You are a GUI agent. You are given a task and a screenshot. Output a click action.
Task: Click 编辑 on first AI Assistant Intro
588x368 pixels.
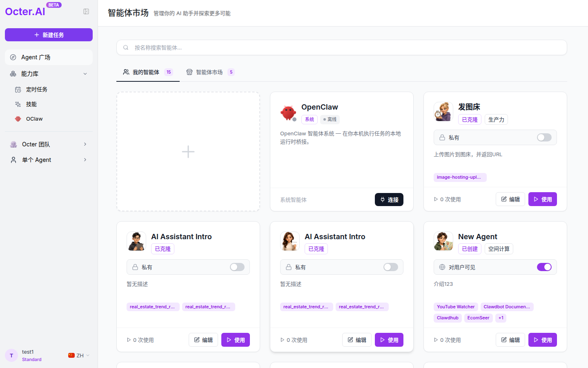tap(203, 340)
